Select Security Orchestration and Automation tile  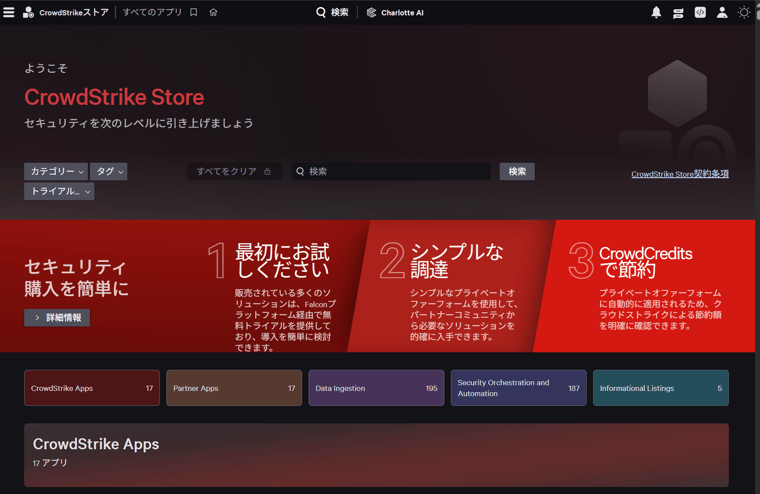519,388
